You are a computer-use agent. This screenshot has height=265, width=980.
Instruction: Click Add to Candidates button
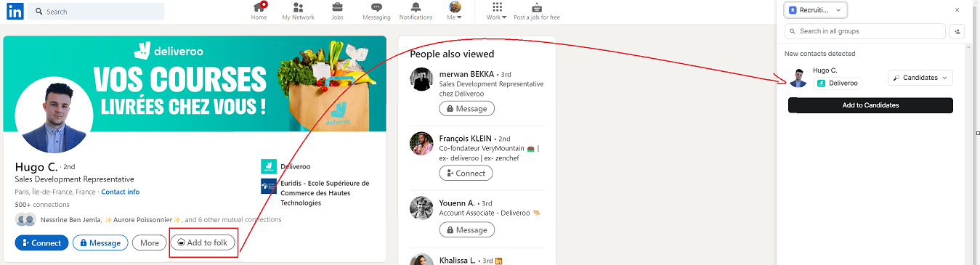pos(870,105)
